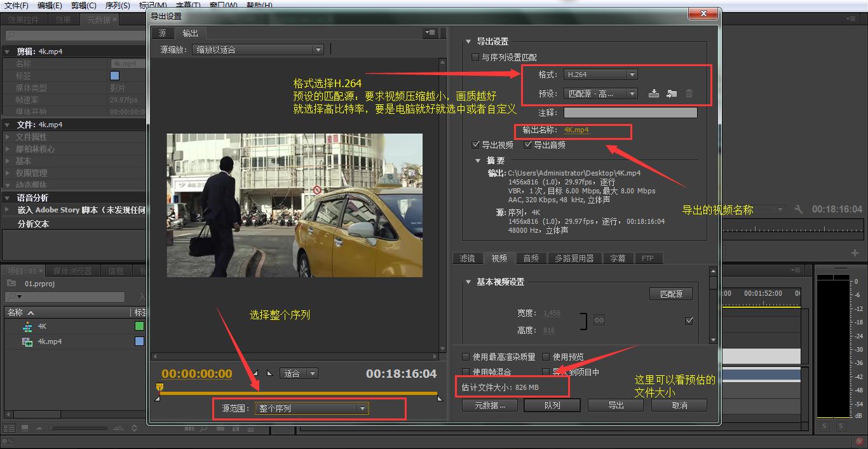Expand the Speech Analysis section
Viewport: 868px width, 449px height.
pos(8,198)
